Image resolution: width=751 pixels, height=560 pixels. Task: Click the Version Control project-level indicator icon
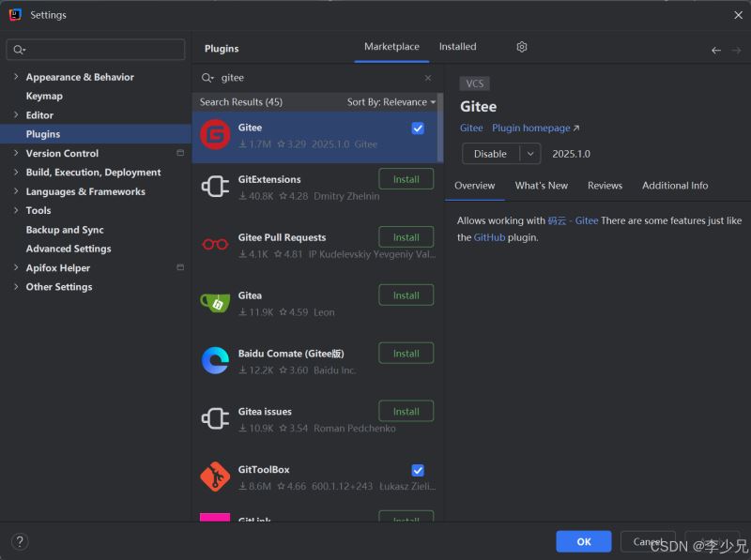click(x=180, y=153)
